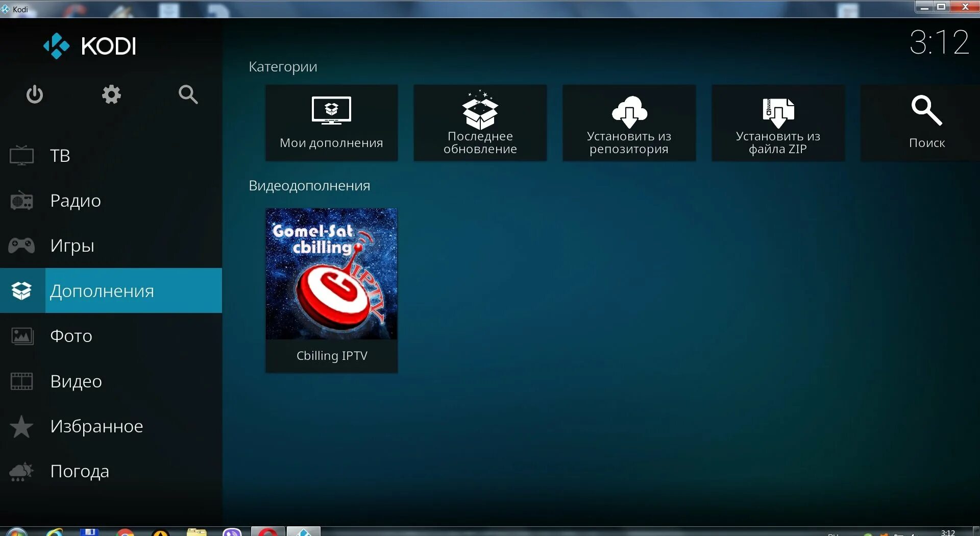Open the search icon below the Kodi logo
The image size is (980, 536).
click(x=188, y=94)
